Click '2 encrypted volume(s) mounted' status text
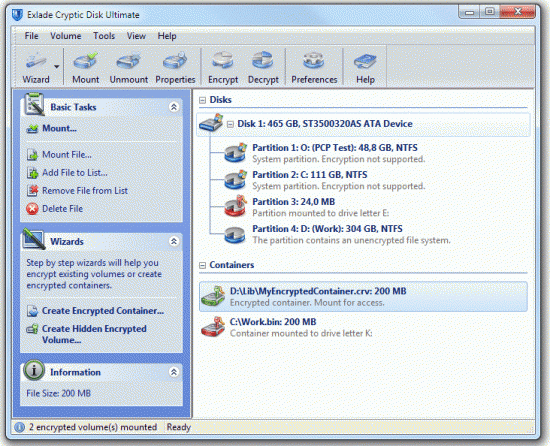 (x=93, y=427)
